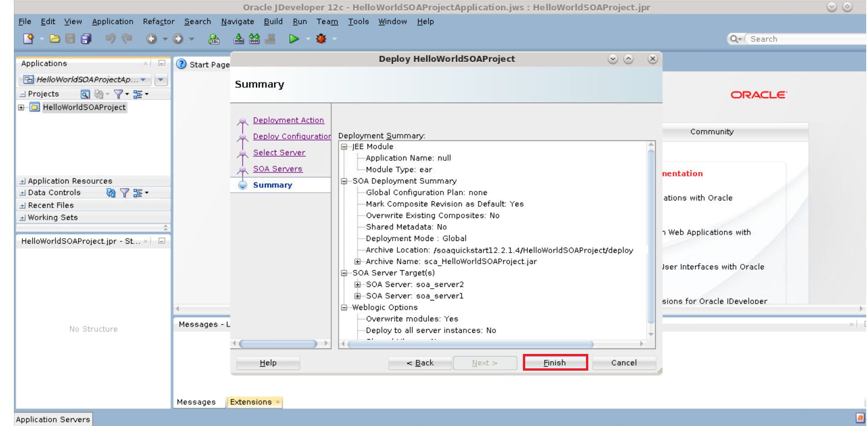Click the magnifier icon in Search box
Image resolution: width=868 pixels, height=426 pixels.
(734, 39)
